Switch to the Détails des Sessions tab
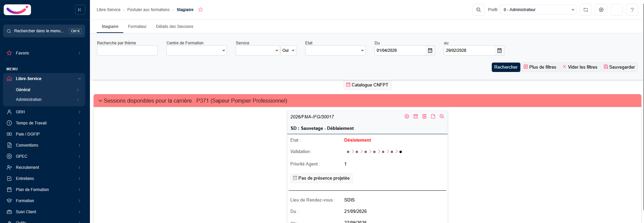This screenshot has width=644, height=223. tap(174, 27)
